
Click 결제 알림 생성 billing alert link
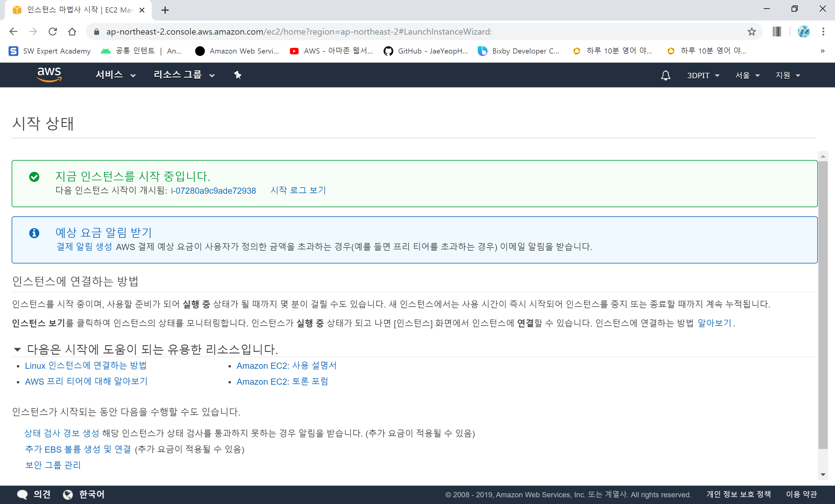click(x=84, y=247)
